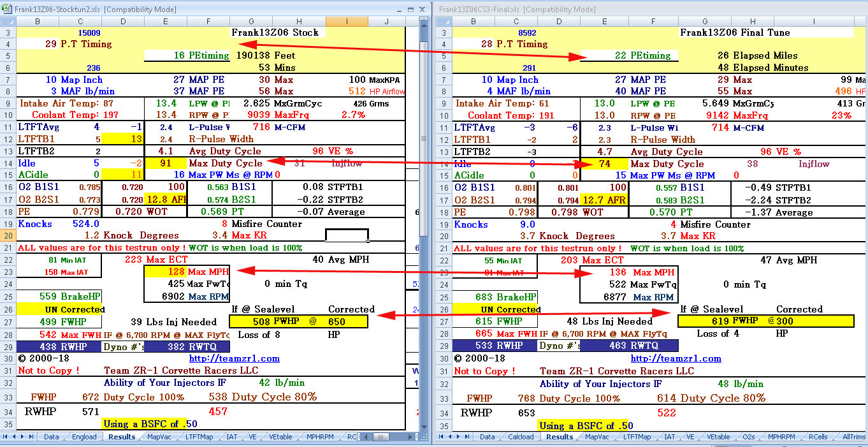Click Excel workbook icon in Stocktun2 title bar
This screenshot has width=868, height=447.
coord(6,10)
